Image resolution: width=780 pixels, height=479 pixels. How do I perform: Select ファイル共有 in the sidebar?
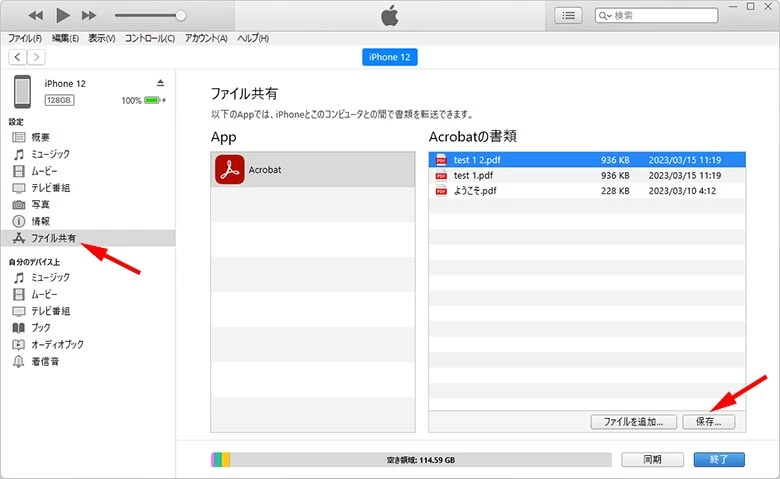[52, 238]
